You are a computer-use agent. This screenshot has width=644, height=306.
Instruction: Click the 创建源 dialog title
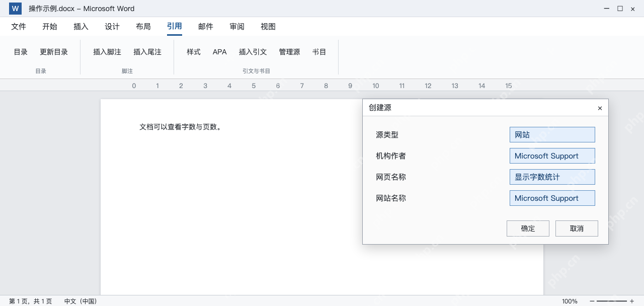[x=380, y=108]
